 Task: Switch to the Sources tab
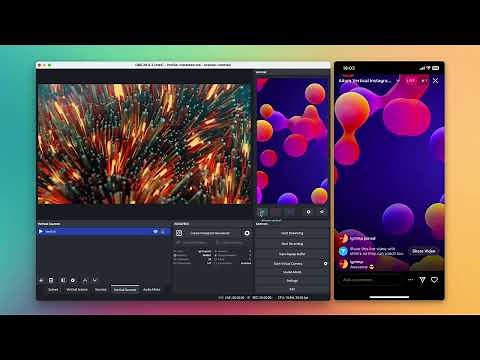pyautogui.click(x=101, y=289)
